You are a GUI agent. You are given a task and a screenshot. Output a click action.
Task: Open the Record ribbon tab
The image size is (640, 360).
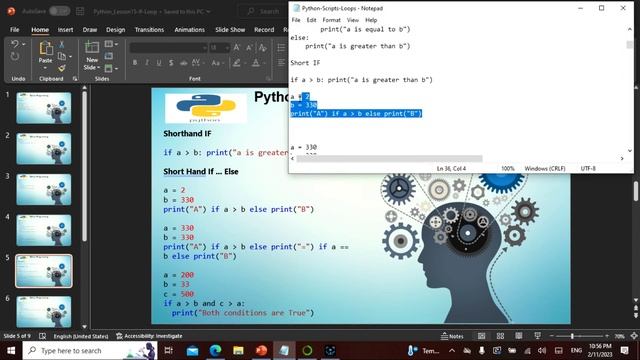(264, 30)
